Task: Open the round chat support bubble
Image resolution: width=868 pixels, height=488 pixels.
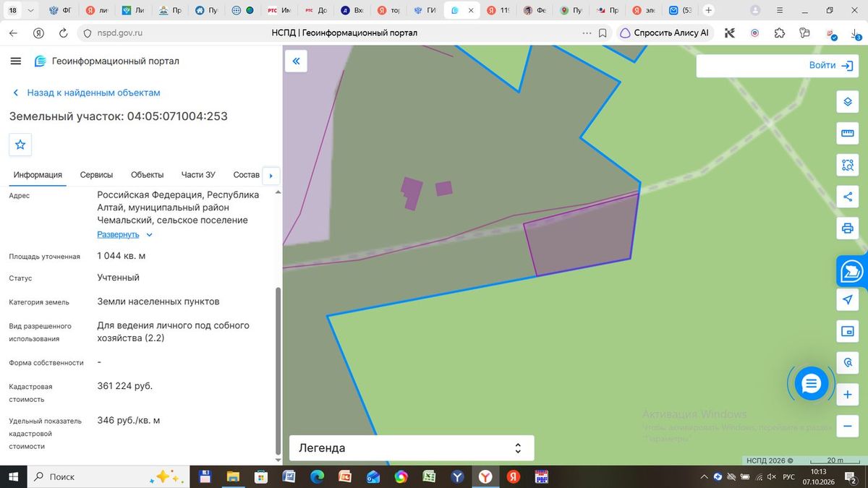Action: coord(811,384)
